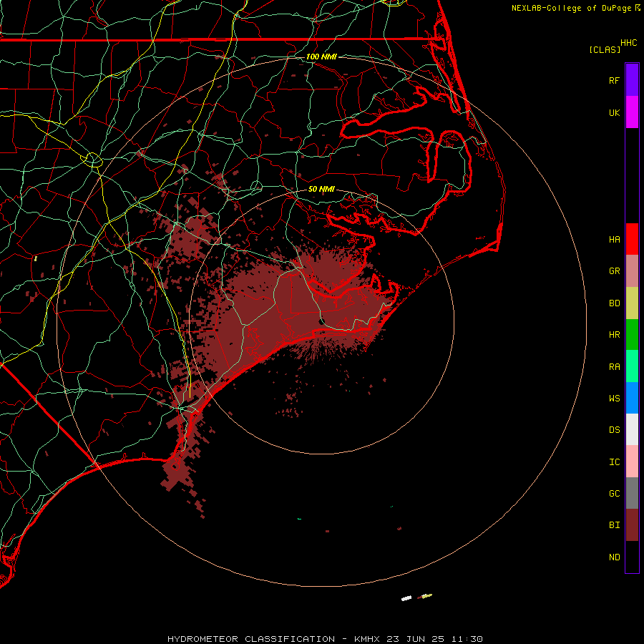Click the GR legend label
This screenshot has height=644, width=644.
[x=614, y=271]
